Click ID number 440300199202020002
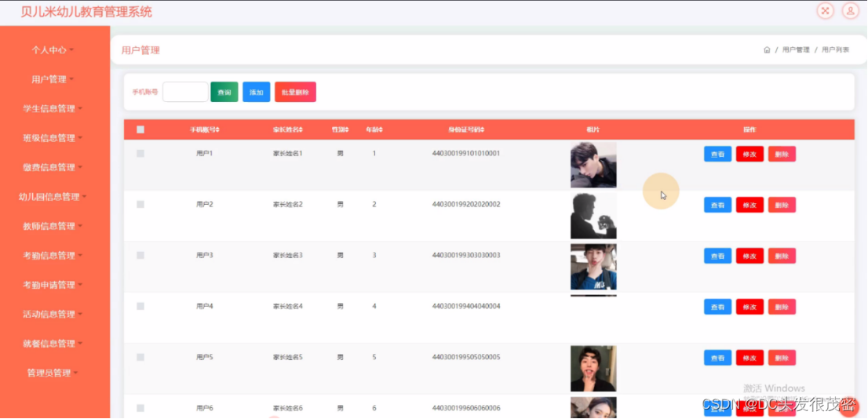868x419 pixels. click(466, 204)
